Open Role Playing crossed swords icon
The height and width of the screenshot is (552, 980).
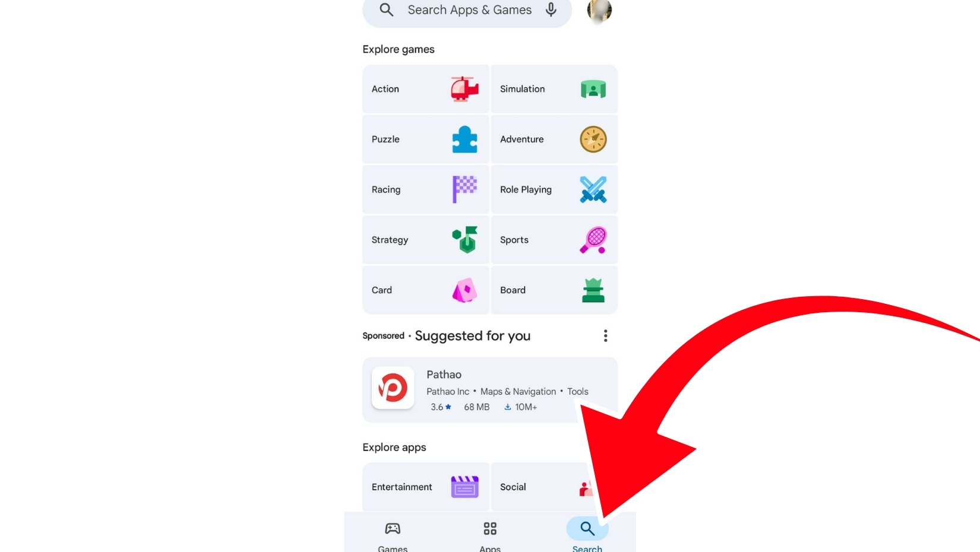click(x=593, y=189)
